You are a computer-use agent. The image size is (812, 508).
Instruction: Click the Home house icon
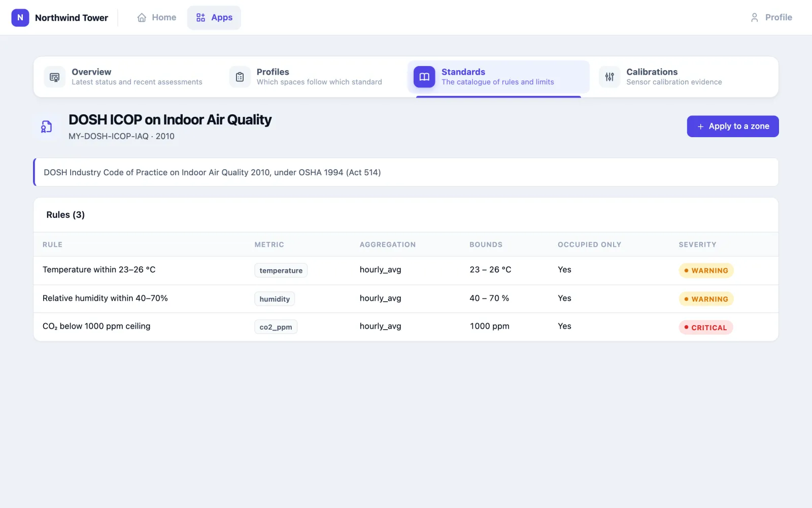click(142, 17)
